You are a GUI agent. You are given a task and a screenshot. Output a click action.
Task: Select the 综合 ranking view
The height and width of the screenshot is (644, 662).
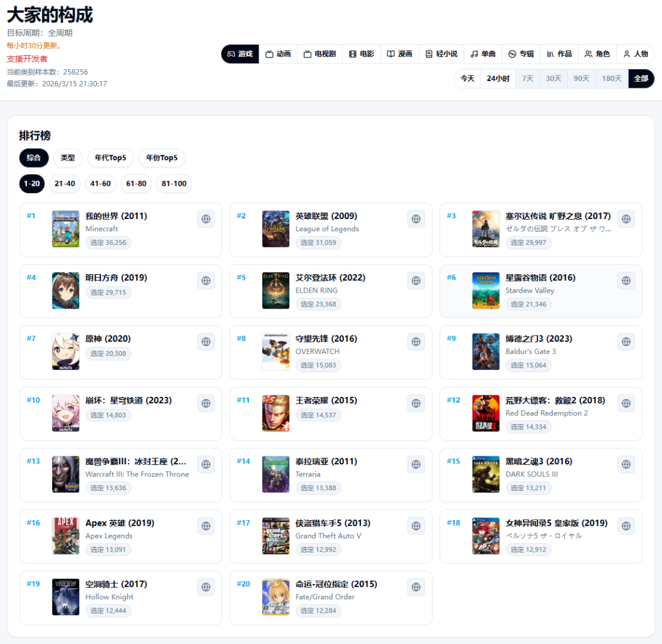click(34, 158)
